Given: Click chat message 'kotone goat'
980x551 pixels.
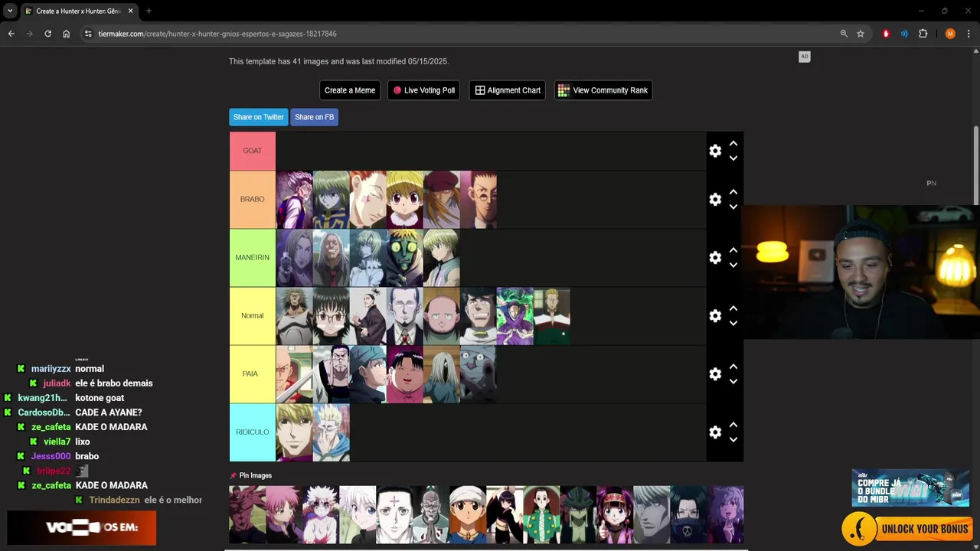Looking at the screenshot, I should click(x=100, y=398).
